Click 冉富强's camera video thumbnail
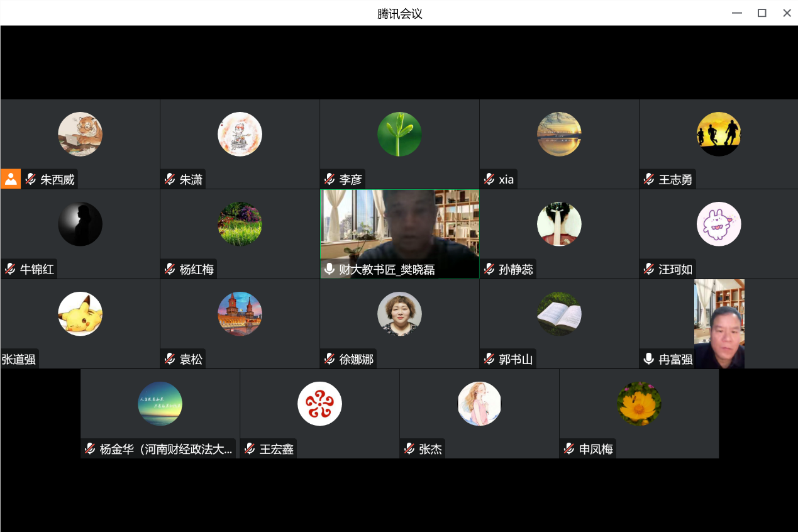Screen dimensions: 798x532 (x=719, y=324)
